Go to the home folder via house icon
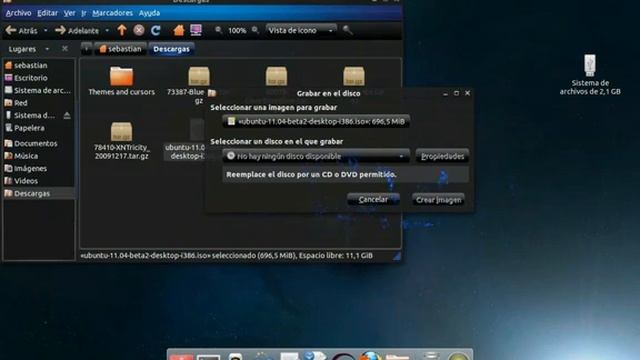The image size is (640, 360). [178, 30]
